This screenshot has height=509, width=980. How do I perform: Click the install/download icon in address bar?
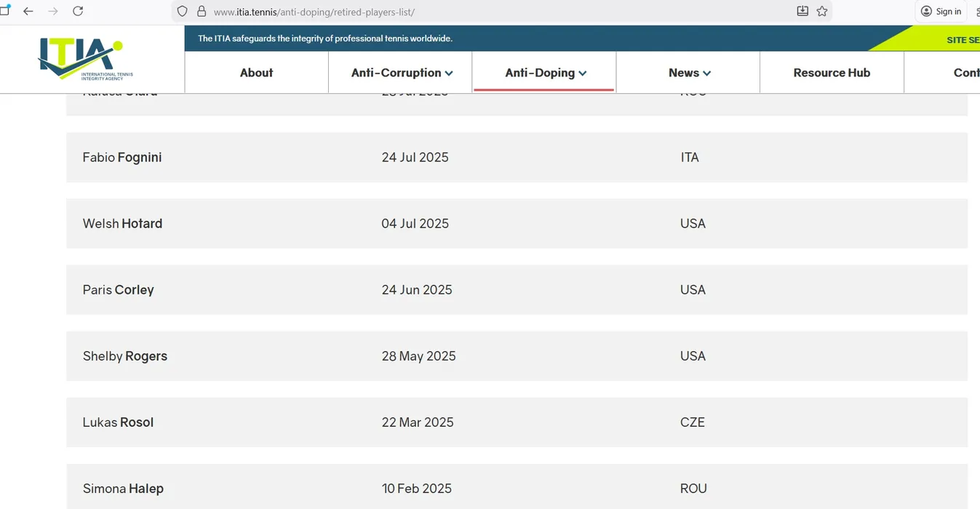[802, 11]
